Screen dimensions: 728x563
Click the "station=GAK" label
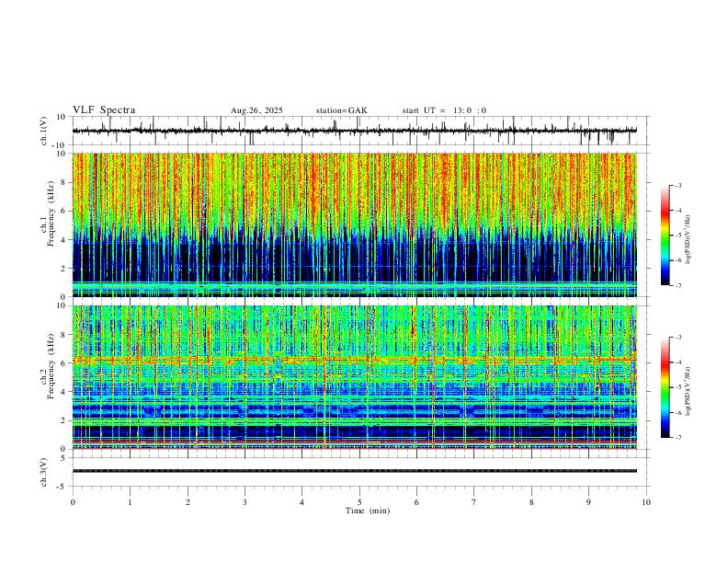(342, 110)
